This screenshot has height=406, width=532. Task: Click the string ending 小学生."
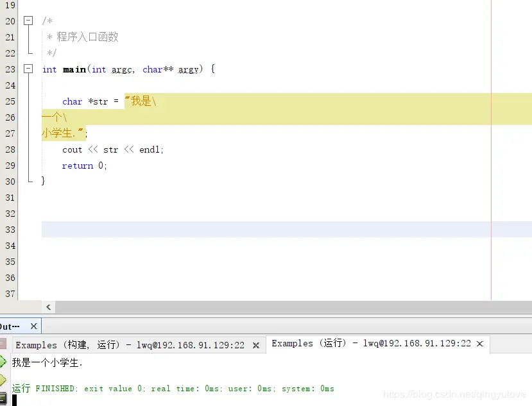coord(63,133)
